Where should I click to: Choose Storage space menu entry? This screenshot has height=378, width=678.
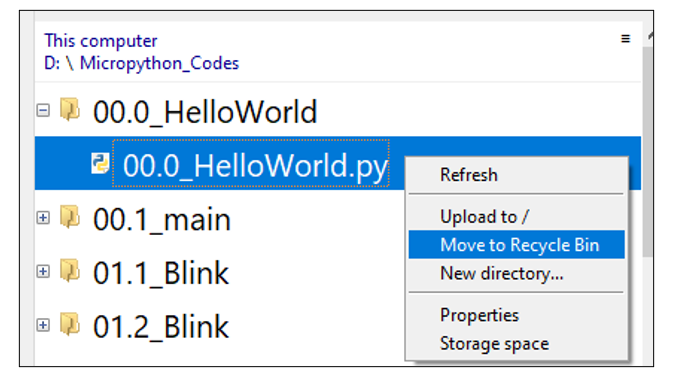pos(516,344)
